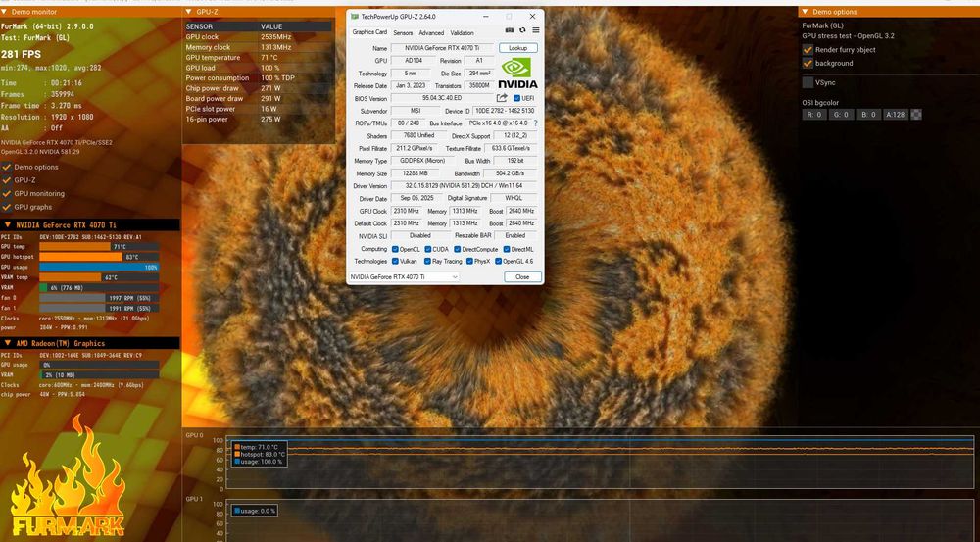This screenshot has width=980, height=542.
Task: Open the GPU-Z hamburger menu
Action: point(536,30)
